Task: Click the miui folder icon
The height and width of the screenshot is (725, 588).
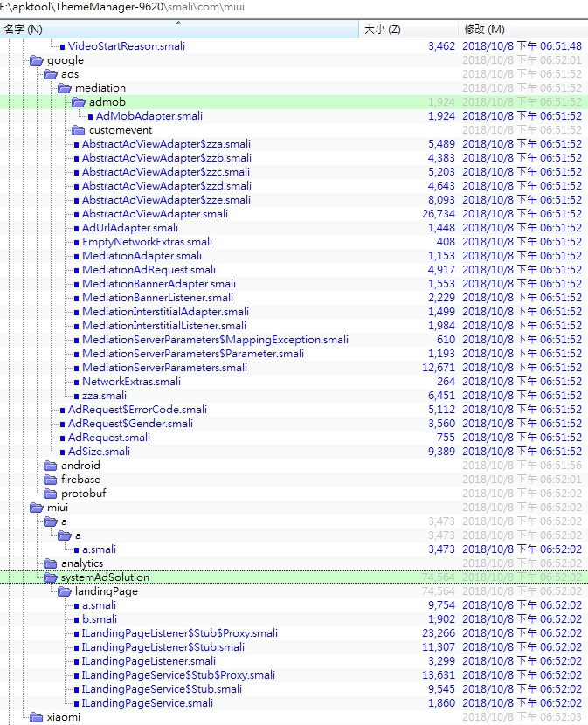Action: pyautogui.click(x=36, y=507)
